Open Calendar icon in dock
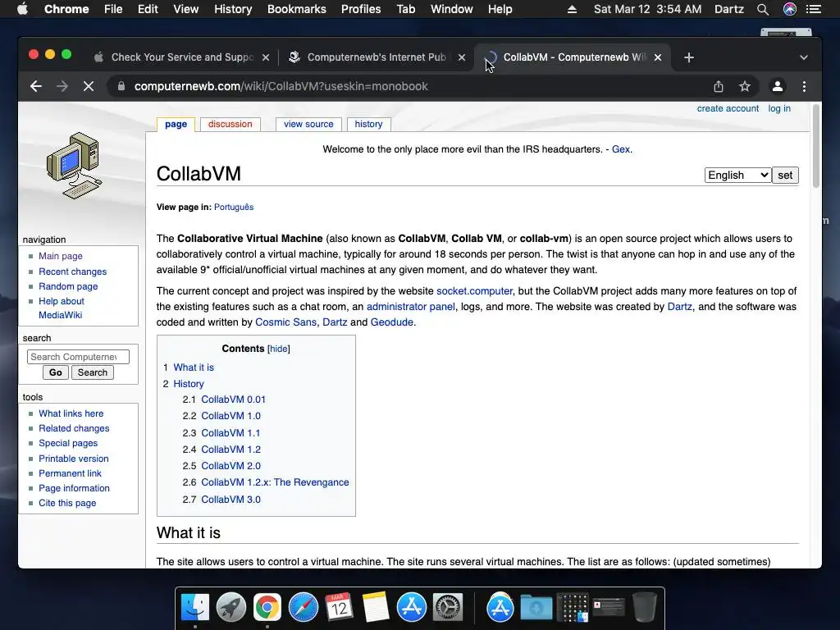 pos(339,608)
